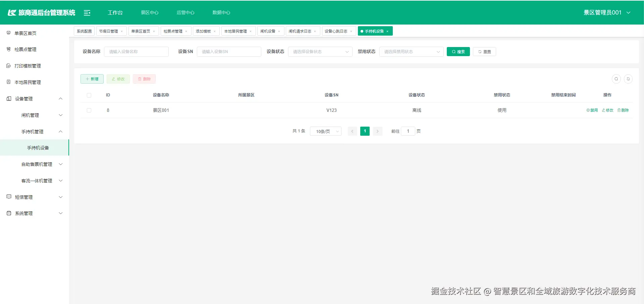The height and width of the screenshot is (304, 644).
Task: Open the search icon above the device table
Action: click(616, 79)
